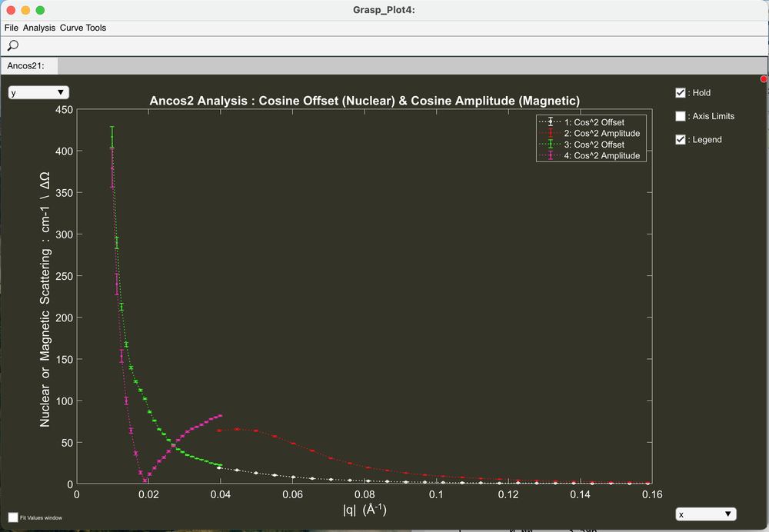Enable the Axis Limits checkbox
The height and width of the screenshot is (532, 769).
point(680,116)
